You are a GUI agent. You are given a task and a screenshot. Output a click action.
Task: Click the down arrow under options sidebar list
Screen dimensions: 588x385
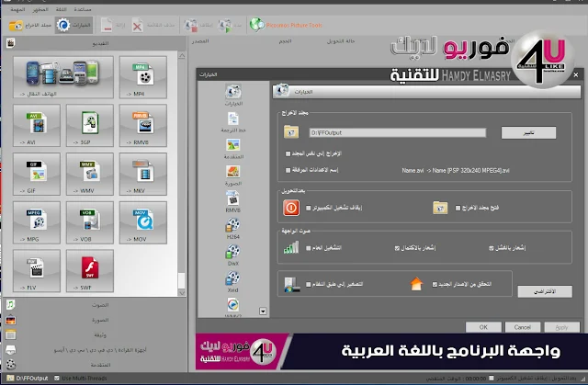[x=263, y=311]
